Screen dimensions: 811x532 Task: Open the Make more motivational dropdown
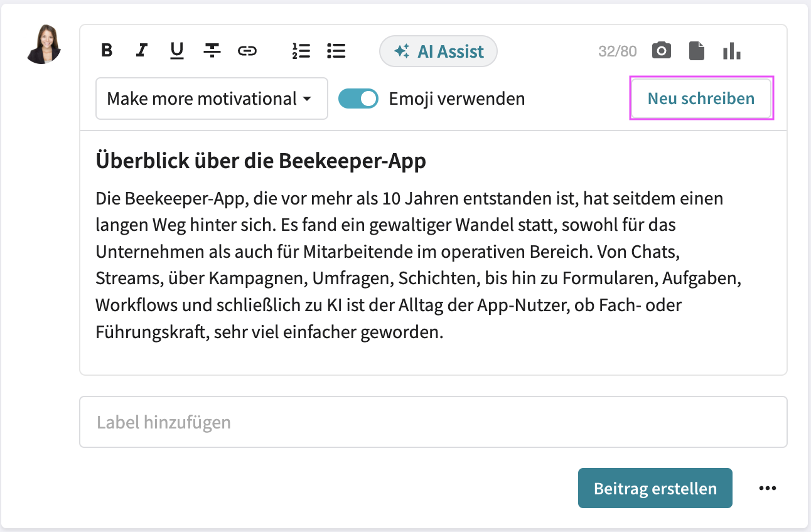(212, 98)
